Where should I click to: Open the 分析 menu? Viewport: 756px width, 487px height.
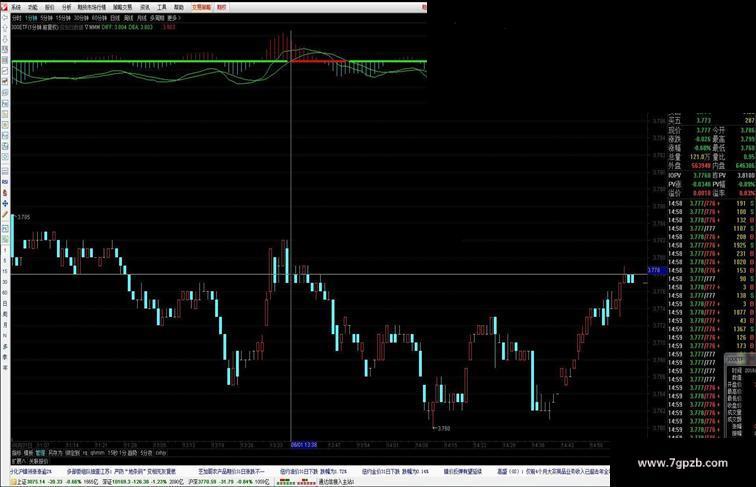point(67,7)
